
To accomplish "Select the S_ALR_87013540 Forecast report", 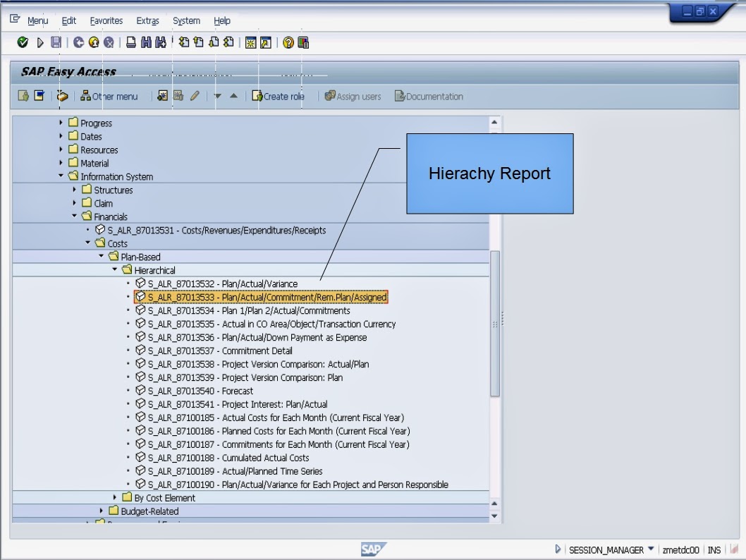I will (197, 391).
